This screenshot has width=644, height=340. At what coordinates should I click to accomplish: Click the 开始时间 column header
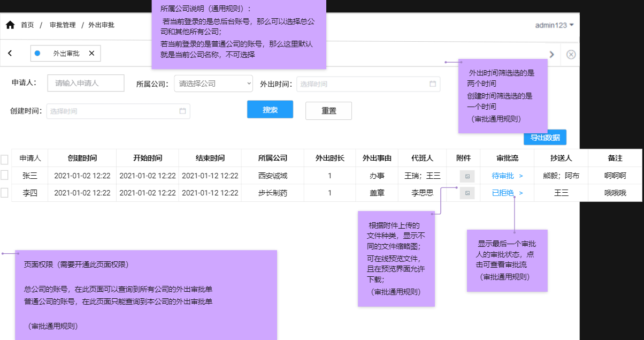(148, 158)
